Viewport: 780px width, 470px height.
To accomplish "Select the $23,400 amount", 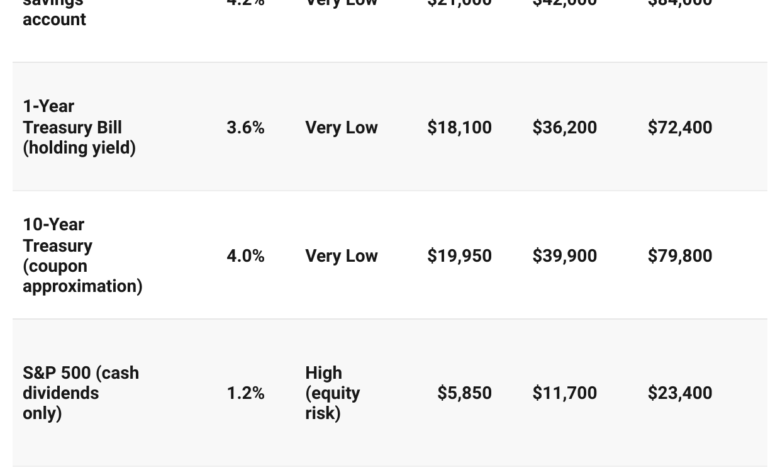I will click(x=680, y=393).
